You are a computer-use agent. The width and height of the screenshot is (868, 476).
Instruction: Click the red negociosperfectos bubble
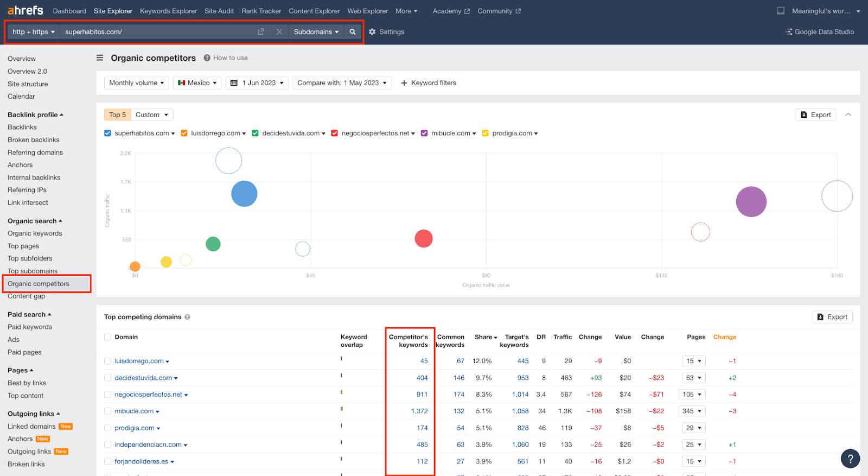(x=424, y=238)
